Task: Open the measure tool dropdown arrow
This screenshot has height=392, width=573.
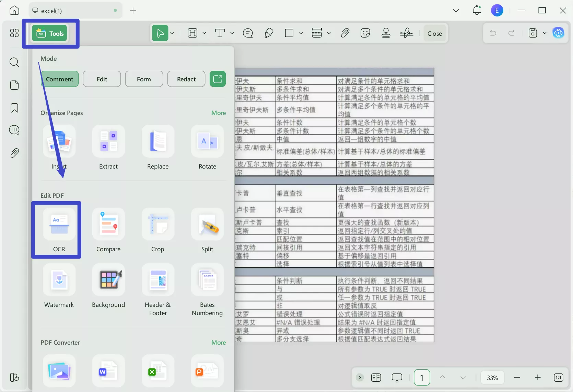Action: (329, 33)
